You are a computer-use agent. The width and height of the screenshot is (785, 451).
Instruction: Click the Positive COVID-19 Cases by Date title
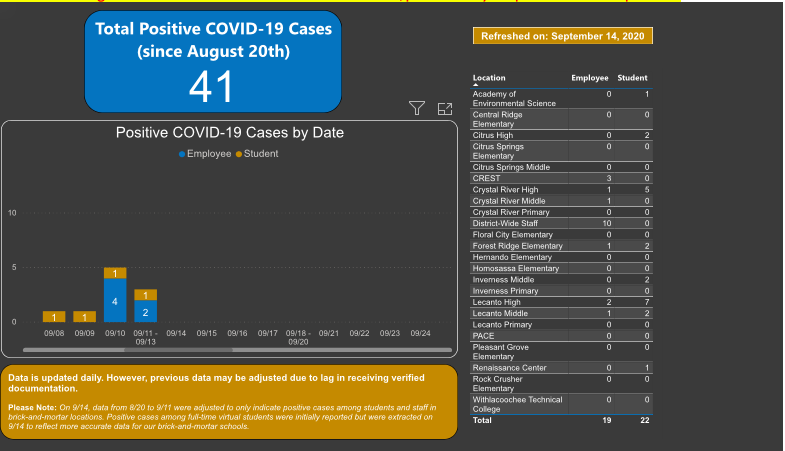click(x=230, y=133)
